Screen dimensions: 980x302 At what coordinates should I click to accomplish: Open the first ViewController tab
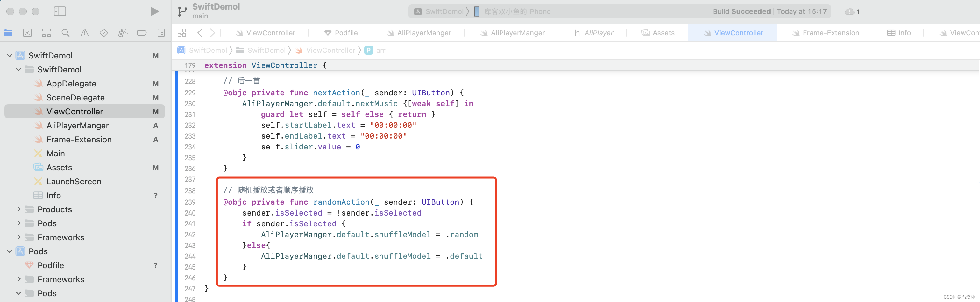266,33
